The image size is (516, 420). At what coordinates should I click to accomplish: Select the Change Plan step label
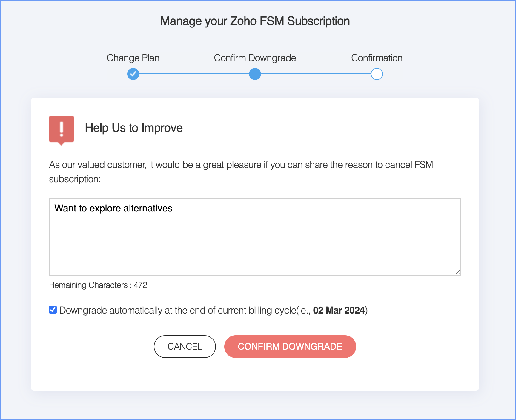pos(133,58)
